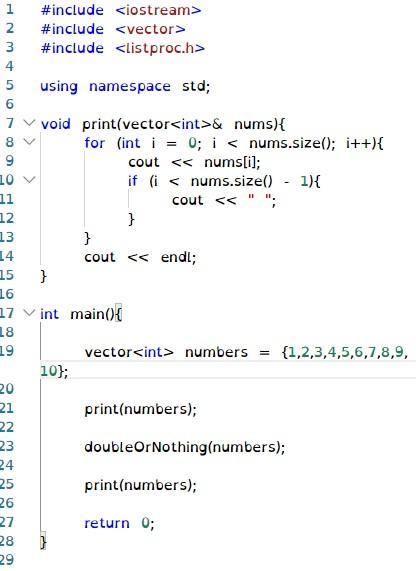Click the wrapped '10};' text

click(x=54, y=371)
